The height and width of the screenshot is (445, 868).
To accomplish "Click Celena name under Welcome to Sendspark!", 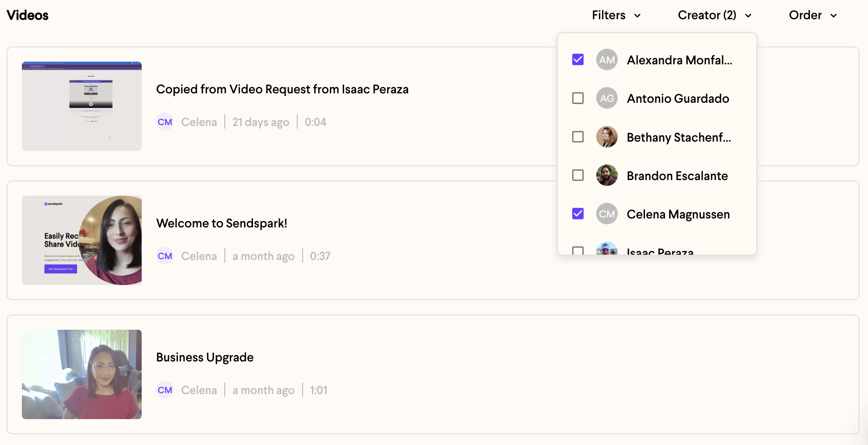I will click(x=199, y=256).
